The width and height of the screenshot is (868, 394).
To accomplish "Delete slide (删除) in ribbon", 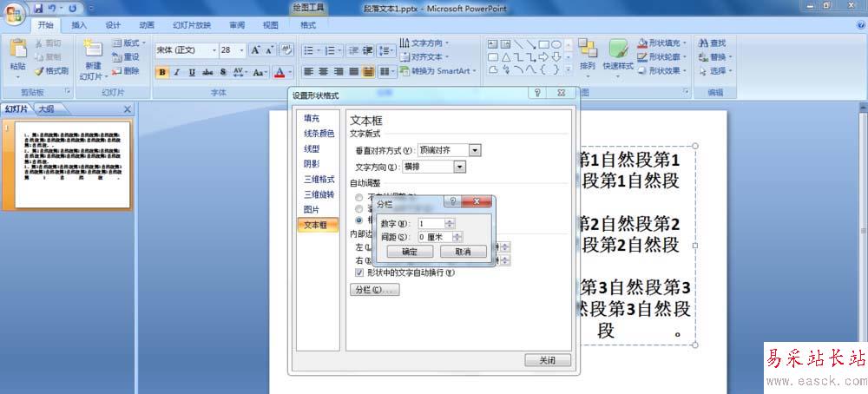I will pyautogui.click(x=126, y=71).
